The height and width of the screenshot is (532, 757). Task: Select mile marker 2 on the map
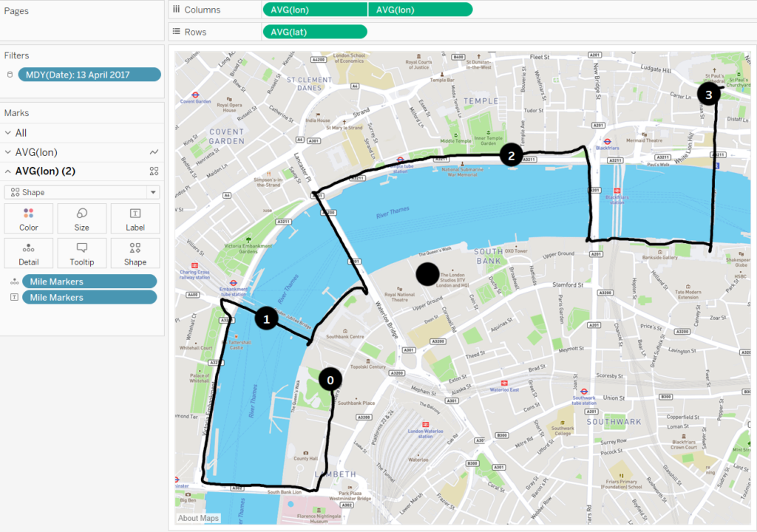point(512,155)
